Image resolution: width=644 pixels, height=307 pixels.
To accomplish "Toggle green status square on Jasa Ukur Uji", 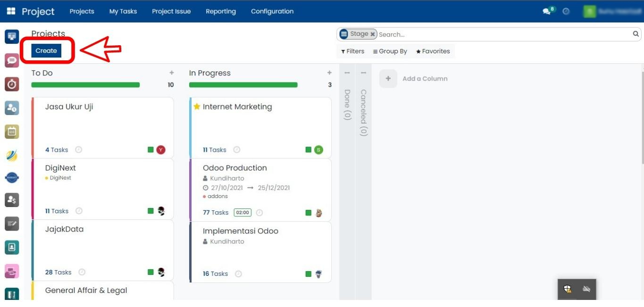I will click(151, 150).
